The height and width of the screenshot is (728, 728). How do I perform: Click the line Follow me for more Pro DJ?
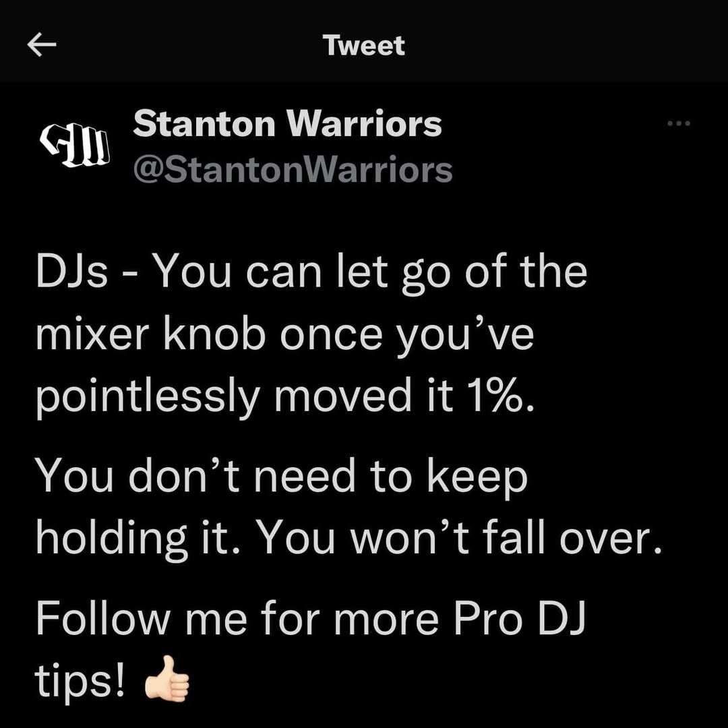[x=311, y=620]
